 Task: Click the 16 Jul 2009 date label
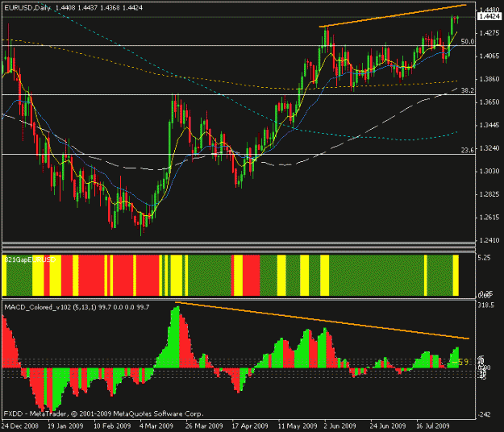point(433,426)
